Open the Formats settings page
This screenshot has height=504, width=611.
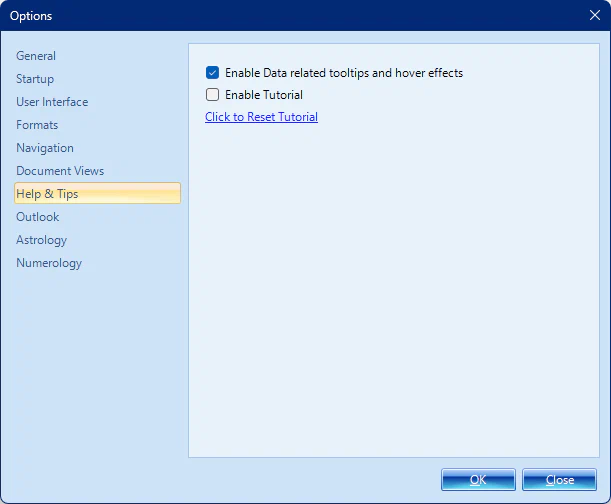click(37, 125)
